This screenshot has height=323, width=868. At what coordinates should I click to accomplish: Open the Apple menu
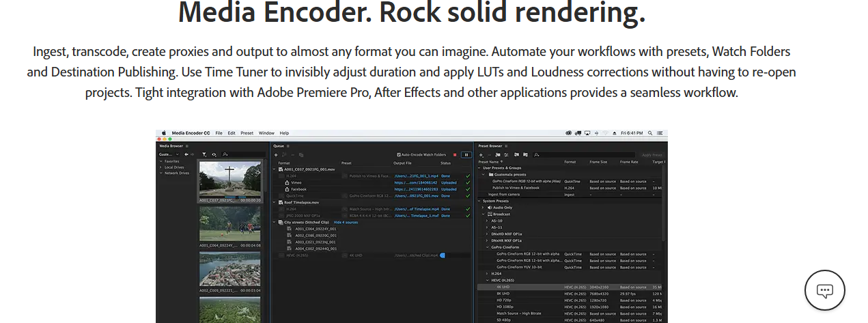pos(164,133)
